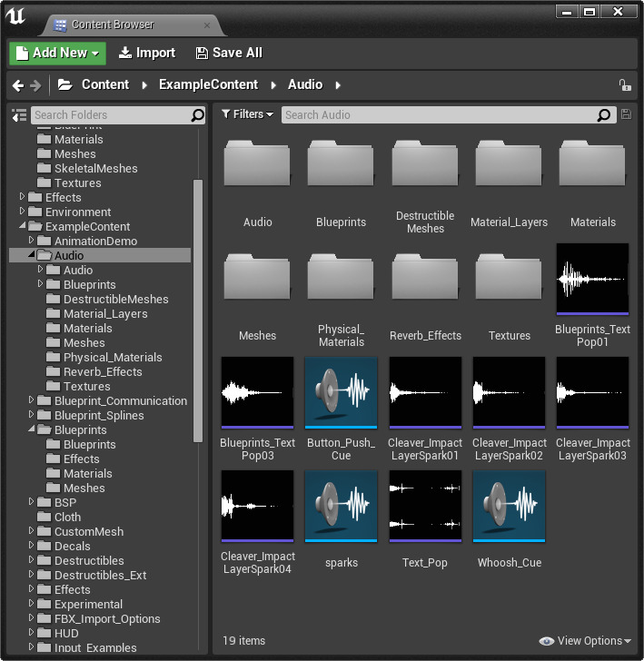Click the folder tree vertical scrollbar

click(198, 309)
